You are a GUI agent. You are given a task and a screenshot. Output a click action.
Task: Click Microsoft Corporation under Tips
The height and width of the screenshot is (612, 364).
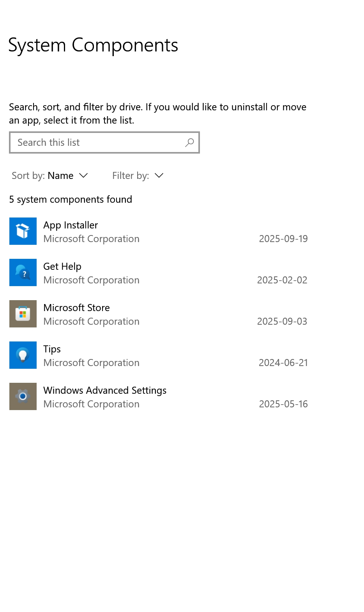(91, 363)
